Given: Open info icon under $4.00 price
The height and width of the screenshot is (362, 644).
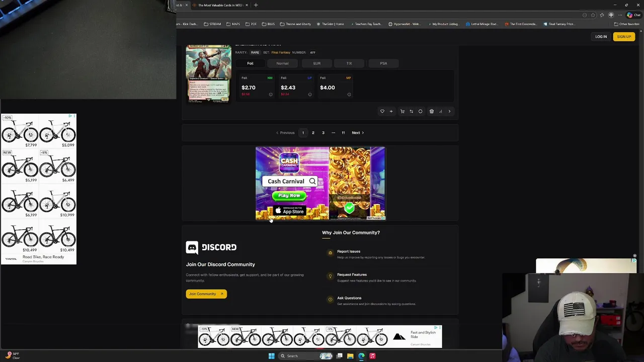Looking at the screenshot, I should click(x=349, y=95).
